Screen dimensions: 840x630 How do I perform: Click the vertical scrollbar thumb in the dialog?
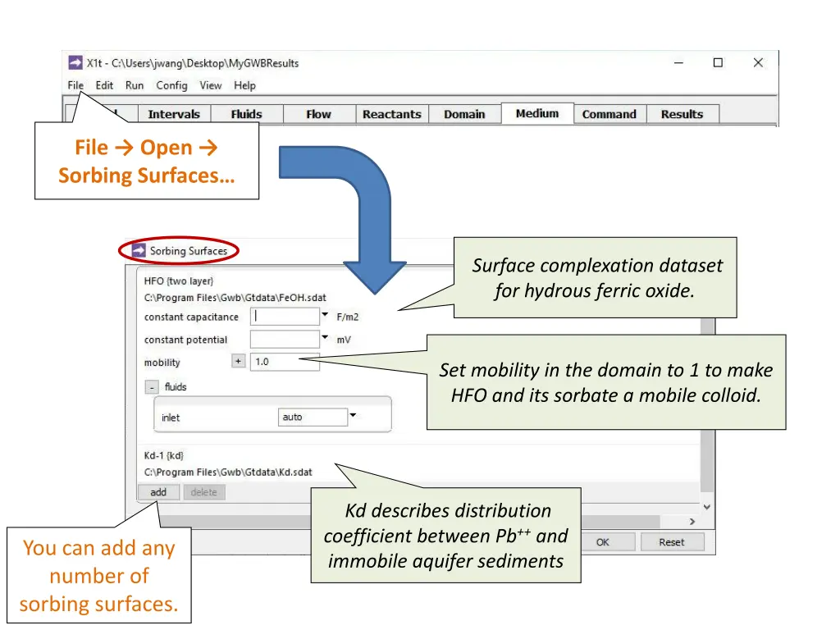[x=708, y=405]
